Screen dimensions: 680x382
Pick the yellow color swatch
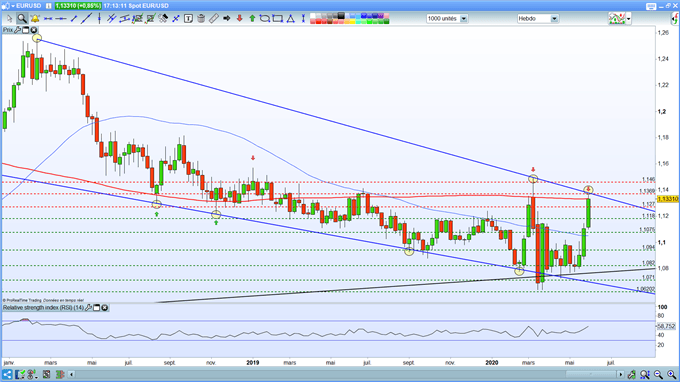(353, 22)
